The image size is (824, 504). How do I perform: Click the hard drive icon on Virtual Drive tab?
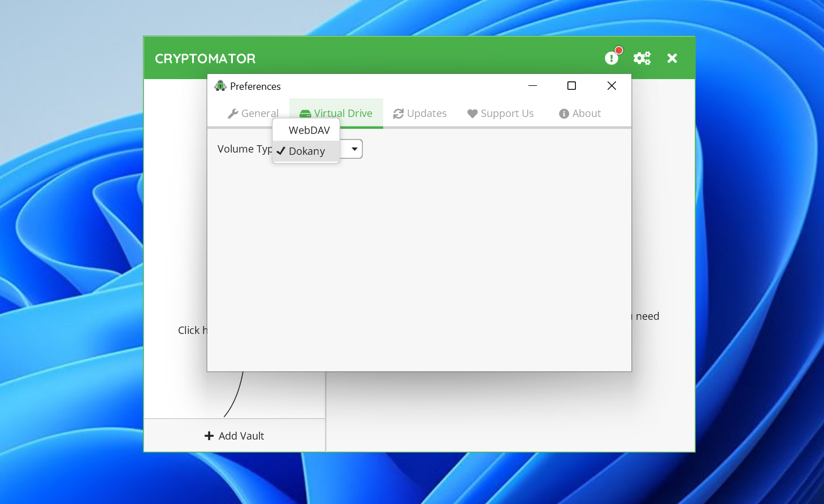point(305,113)
